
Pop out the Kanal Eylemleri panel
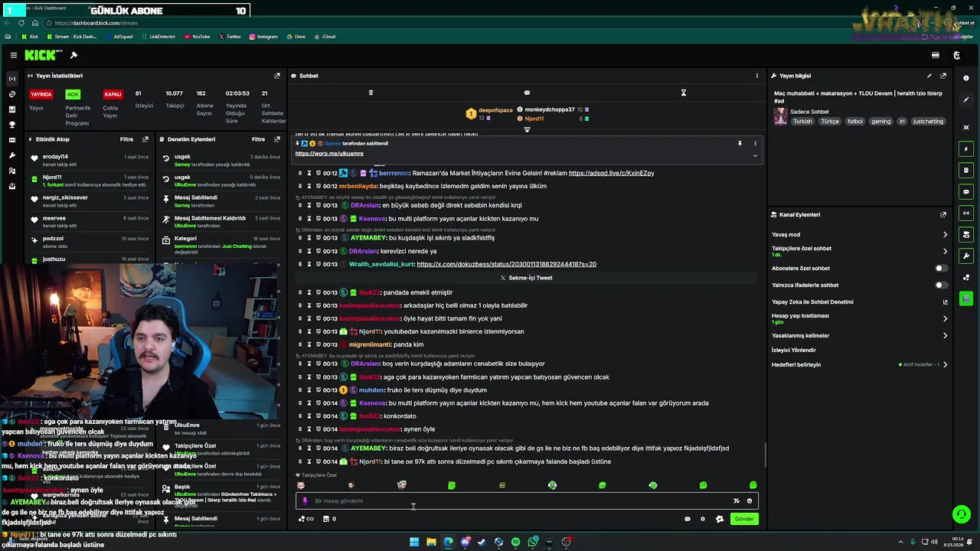(x=943, y=215)
